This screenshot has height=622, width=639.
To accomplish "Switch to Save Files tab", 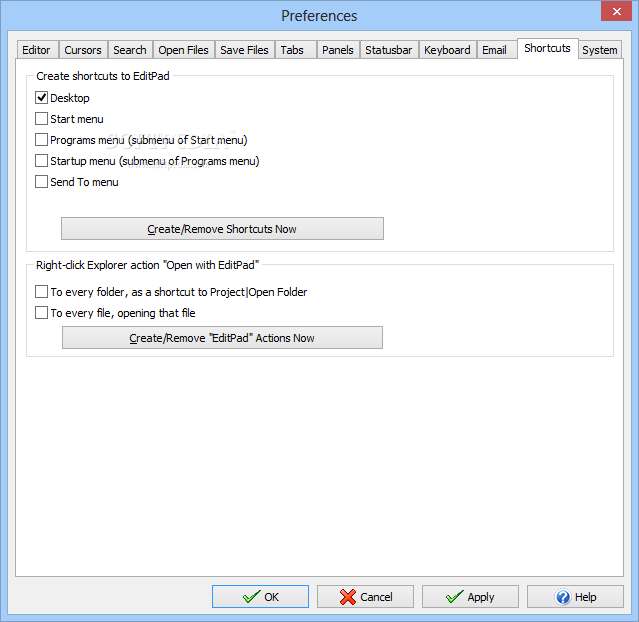I will 245,50.
